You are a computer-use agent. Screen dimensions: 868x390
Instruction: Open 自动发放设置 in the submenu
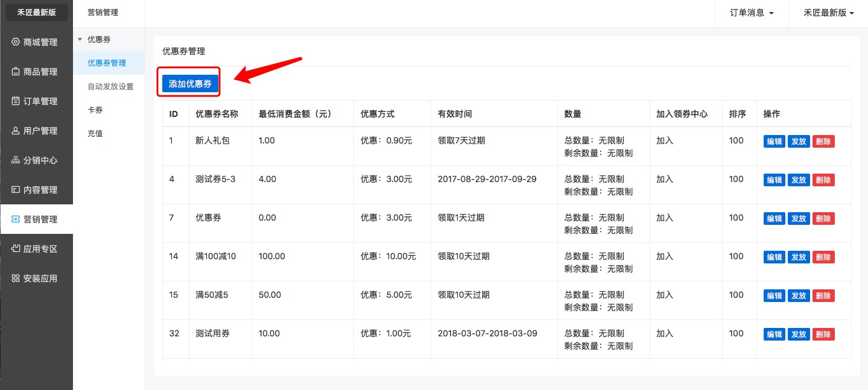[x=110, y=87]
